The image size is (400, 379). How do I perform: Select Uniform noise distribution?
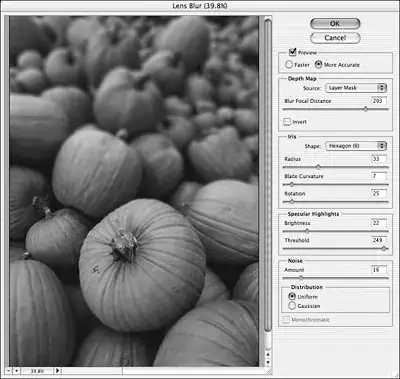click(x=292, y=296)
